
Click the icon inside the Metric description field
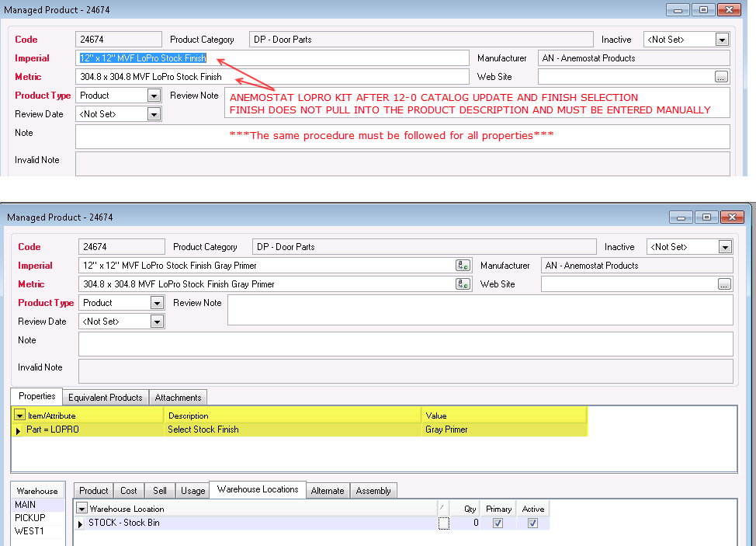[463, 284]
